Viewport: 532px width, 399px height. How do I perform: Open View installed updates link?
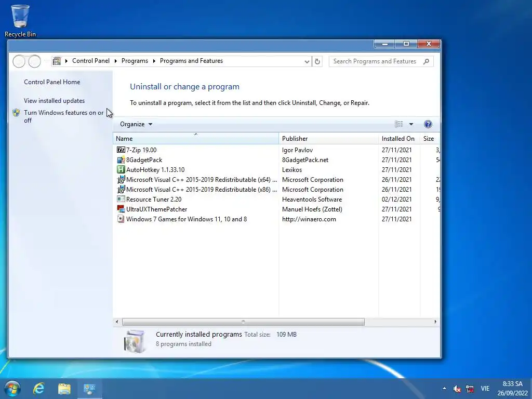coord(54,101)
